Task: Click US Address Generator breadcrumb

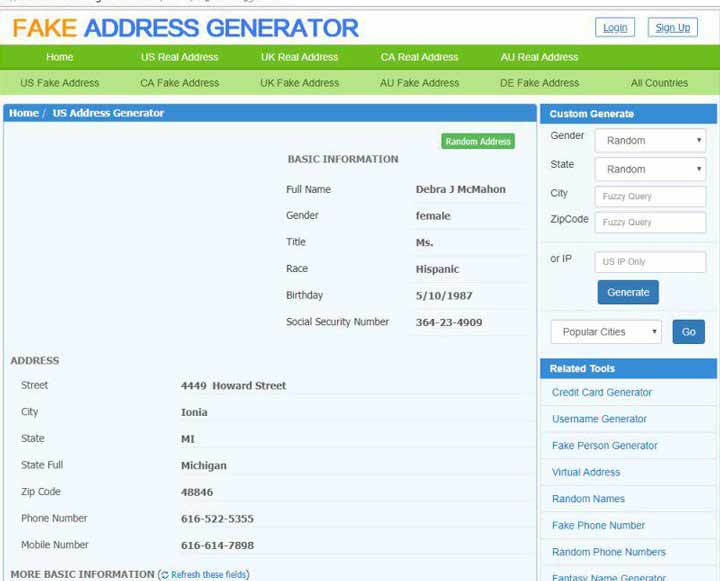Action: click(x=108, y=113)
